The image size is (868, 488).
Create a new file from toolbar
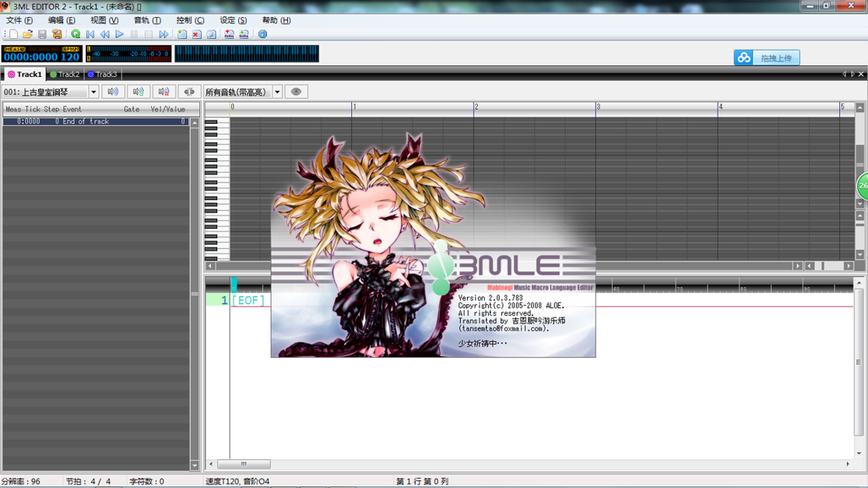tap(13, 34)
